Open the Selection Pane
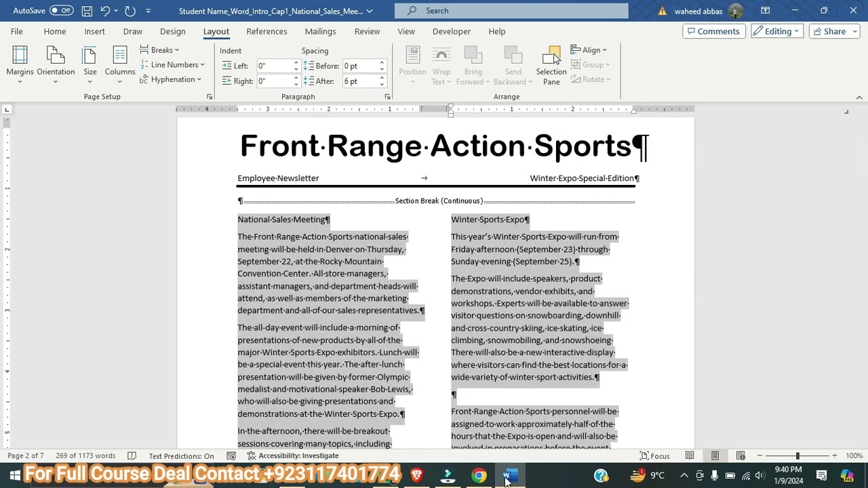Viewport: 868px width, 488px height. 551,65
